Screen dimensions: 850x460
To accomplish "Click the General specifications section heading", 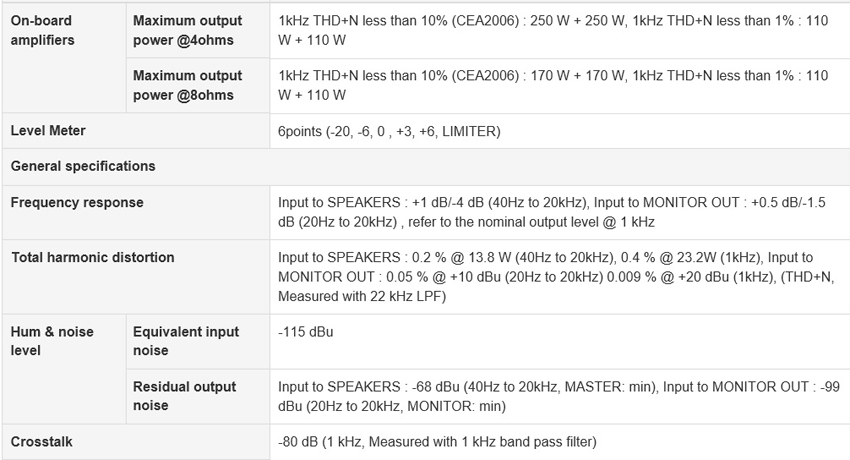I will pyautogui.click(x=83, y=166).
